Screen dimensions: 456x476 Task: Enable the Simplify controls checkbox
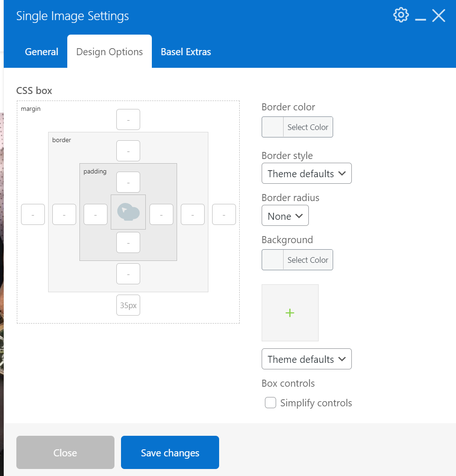point(271,403)
